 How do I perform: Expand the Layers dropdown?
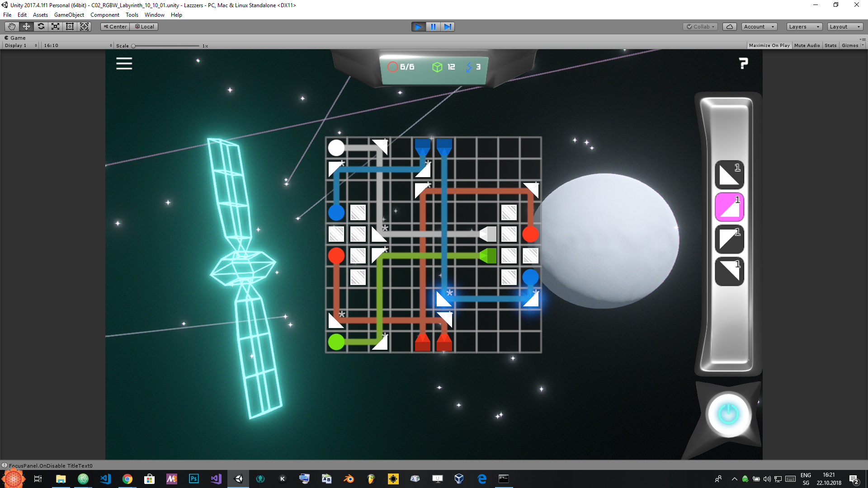tap(803, 27)
